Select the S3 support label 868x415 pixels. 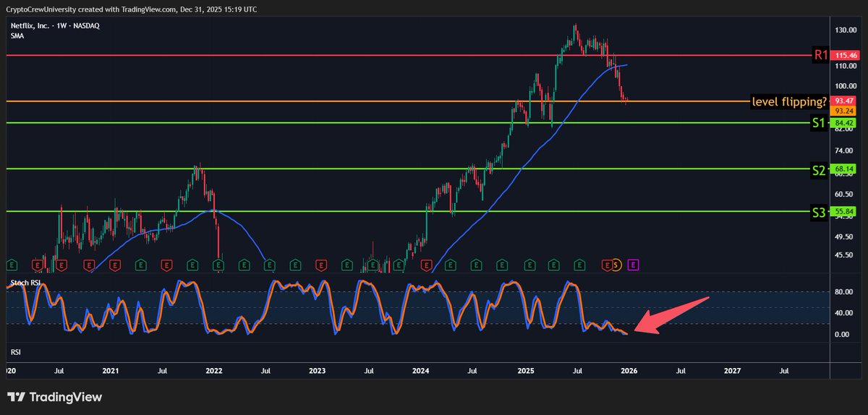tap(819, 213)
